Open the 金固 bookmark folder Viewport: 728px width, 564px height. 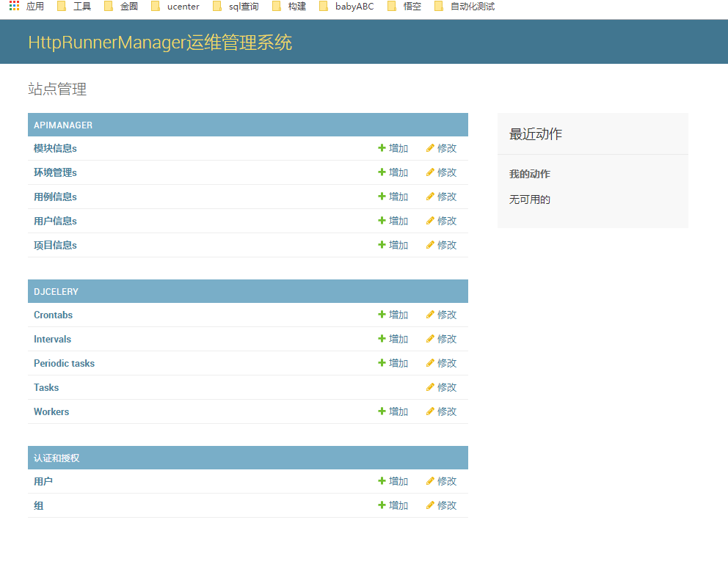pos(121,7)
